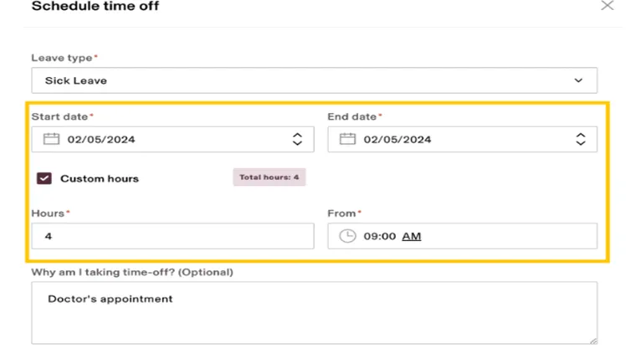Viewport: 630px width, 364px height.
Task: Close the Schedule time off dialog
Action: pos(607,5)
